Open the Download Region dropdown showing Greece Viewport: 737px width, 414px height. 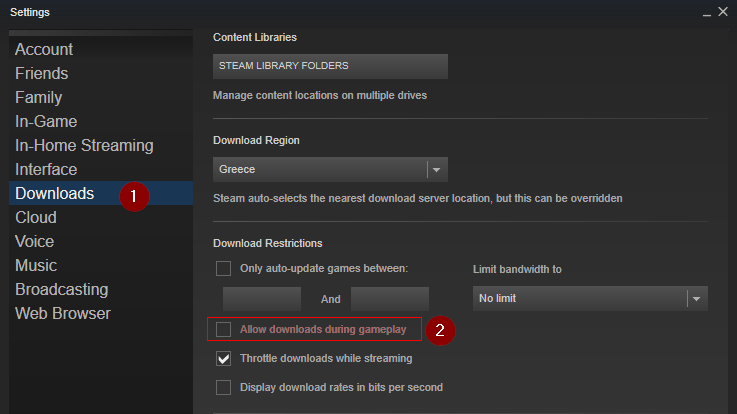pyautogui.click(x=330, y=169)
